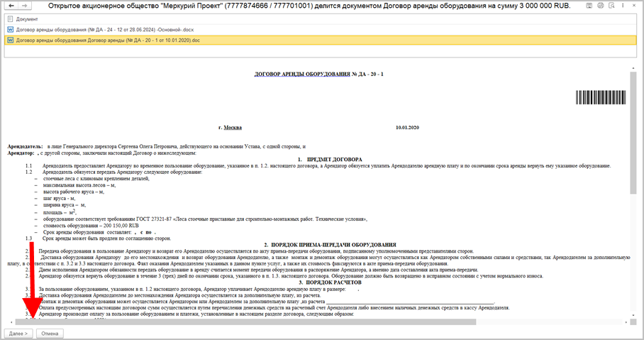
Task: Click the line 'Срок аренды может быть продлен'
Action: click(107, 238)
